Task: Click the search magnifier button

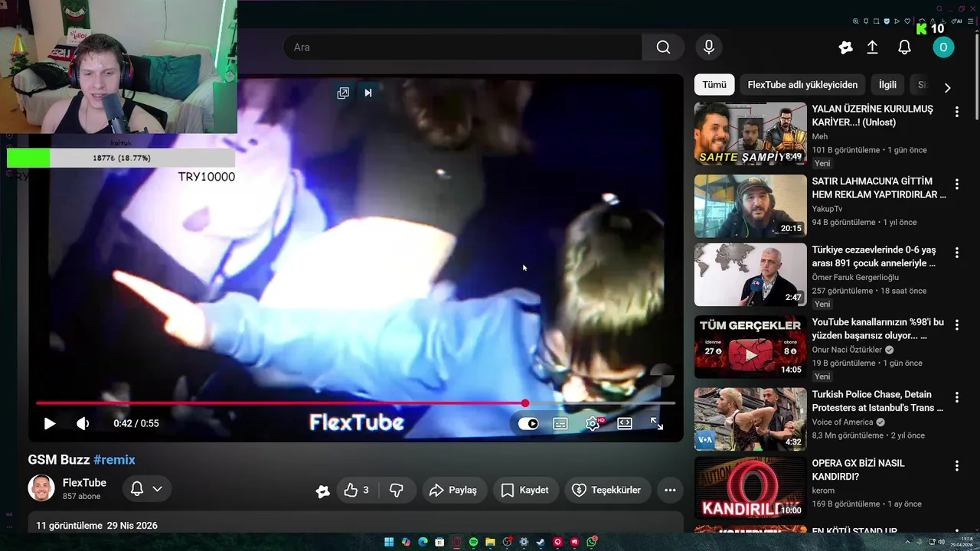Action: 663,47
